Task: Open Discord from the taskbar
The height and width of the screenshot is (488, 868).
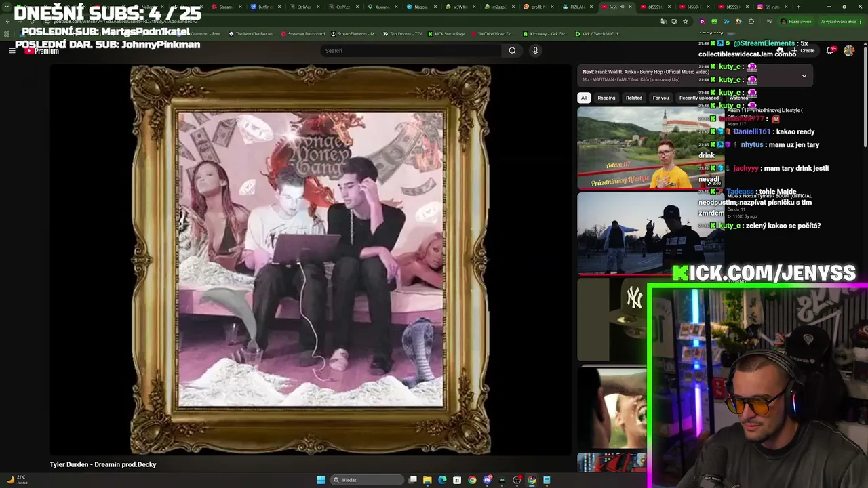Action: pyautogui.click(x=487, y=480)
